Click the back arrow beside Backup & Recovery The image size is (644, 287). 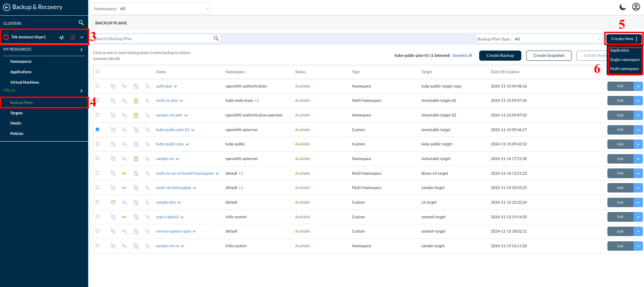[x=6, y=7]
